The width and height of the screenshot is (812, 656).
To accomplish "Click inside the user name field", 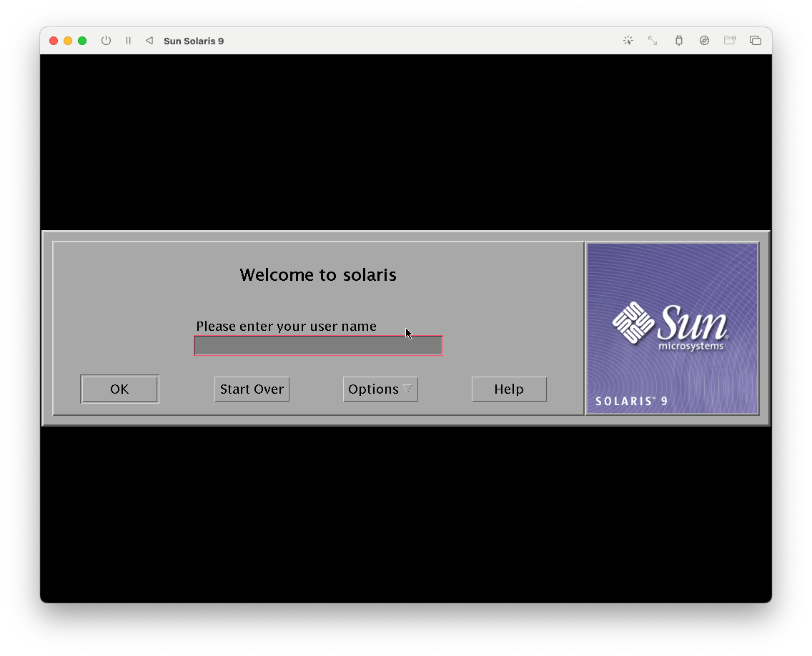I will pos(317,345).
